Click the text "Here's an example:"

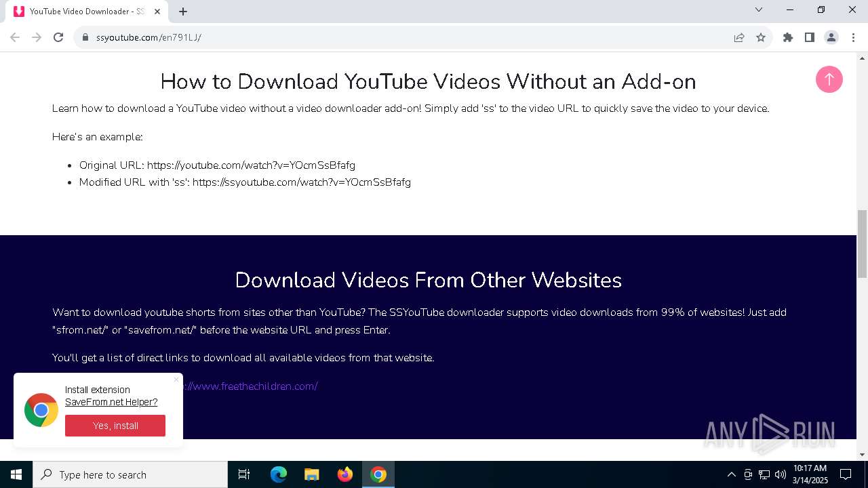coord(98,137)
